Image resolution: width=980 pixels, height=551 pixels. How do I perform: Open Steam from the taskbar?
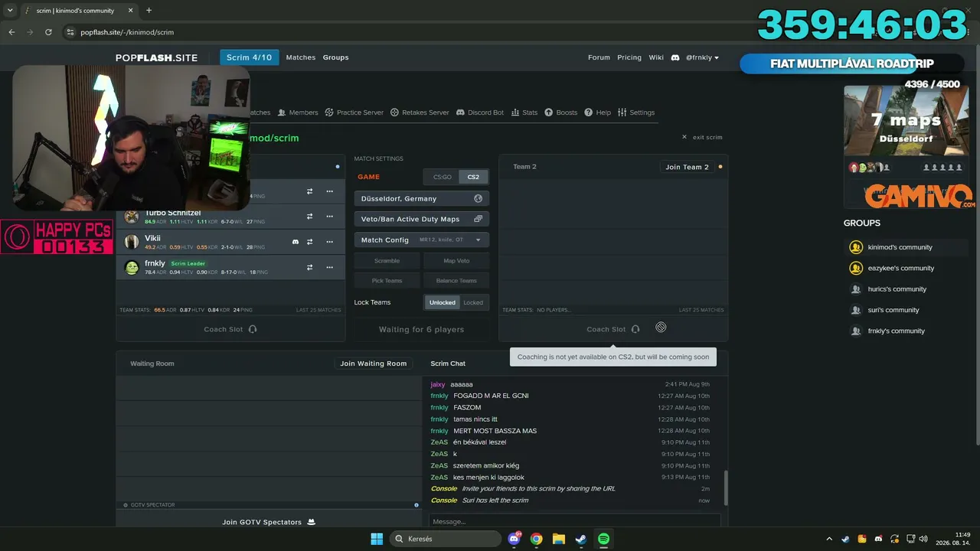pos(581,539)
